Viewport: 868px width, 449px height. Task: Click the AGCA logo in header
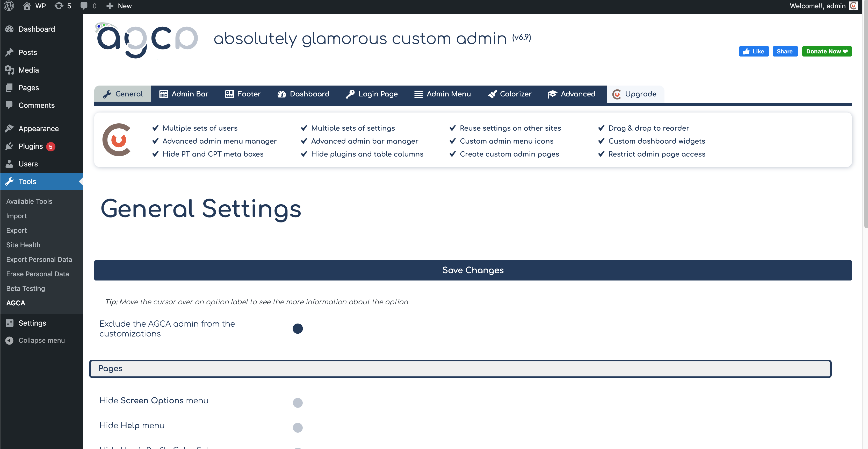pyautogui.click(x=147, y=40)
